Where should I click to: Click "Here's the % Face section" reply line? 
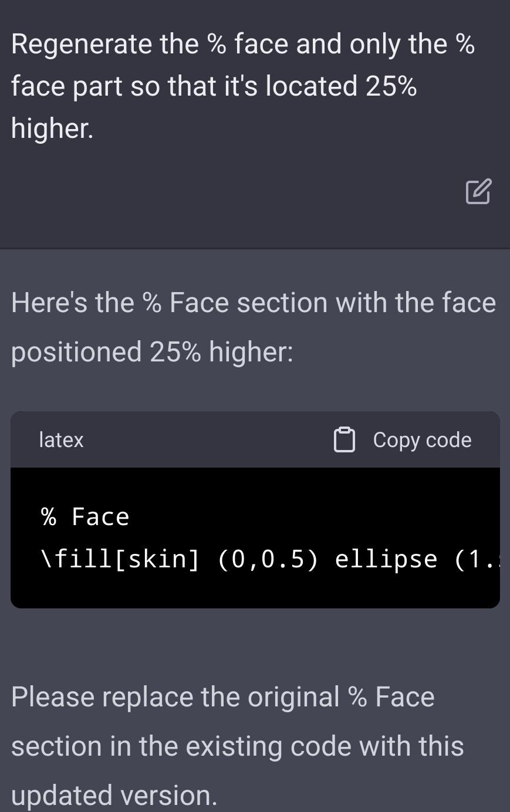coord(253,303)
